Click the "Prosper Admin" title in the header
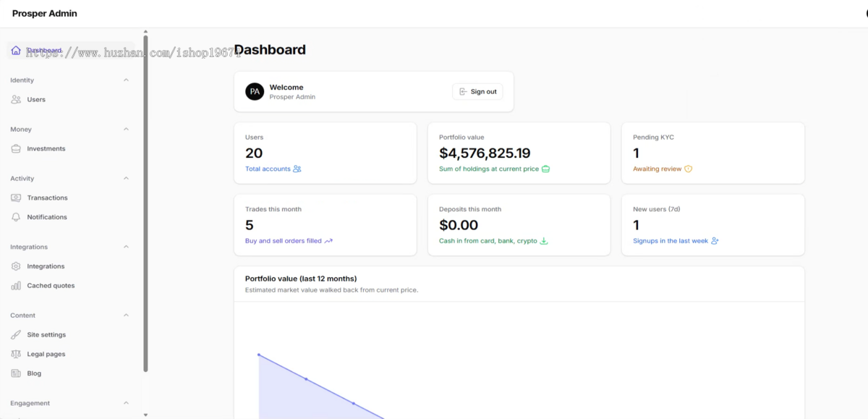The width and height of the screenshot is (868, 419). 45,14
